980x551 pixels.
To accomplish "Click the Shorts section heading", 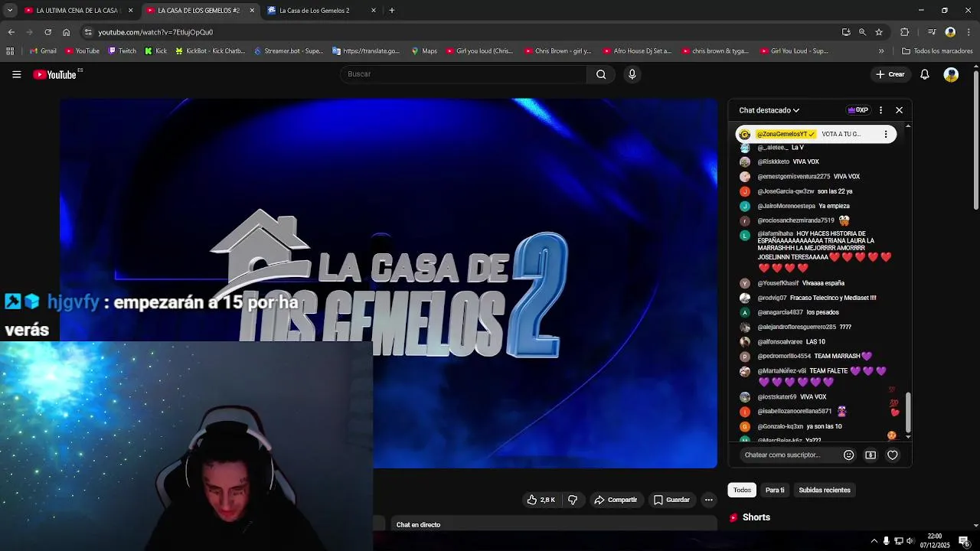I will point(756,517).
